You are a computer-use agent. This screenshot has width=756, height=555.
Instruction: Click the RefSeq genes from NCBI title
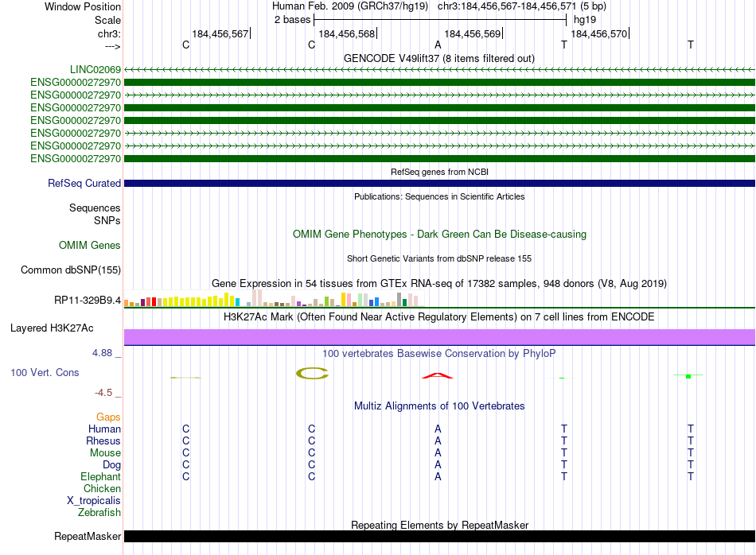point(440,172)
